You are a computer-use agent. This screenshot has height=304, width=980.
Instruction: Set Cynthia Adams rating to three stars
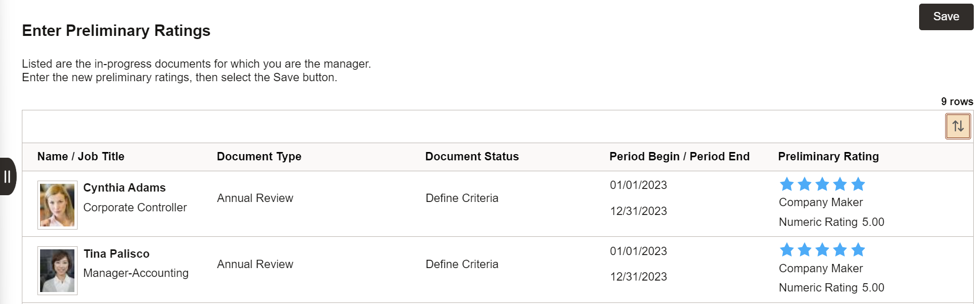[822, 184]
